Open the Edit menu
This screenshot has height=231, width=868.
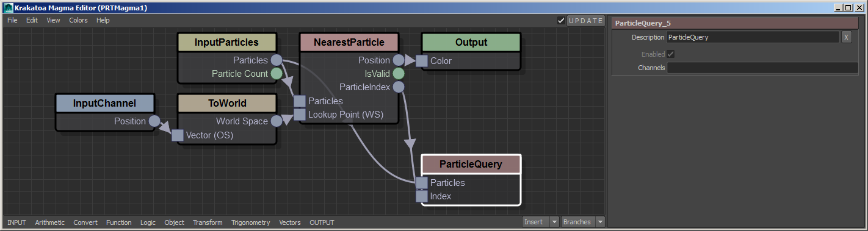pyautogui.click(x=32, y=20)
